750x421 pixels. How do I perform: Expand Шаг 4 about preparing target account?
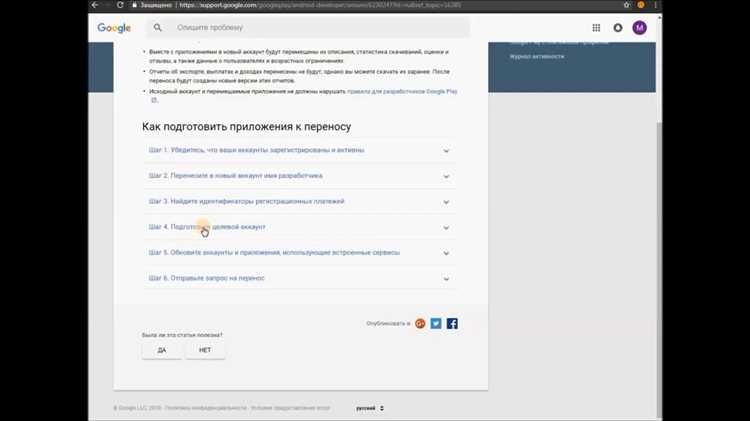(299, 227)
